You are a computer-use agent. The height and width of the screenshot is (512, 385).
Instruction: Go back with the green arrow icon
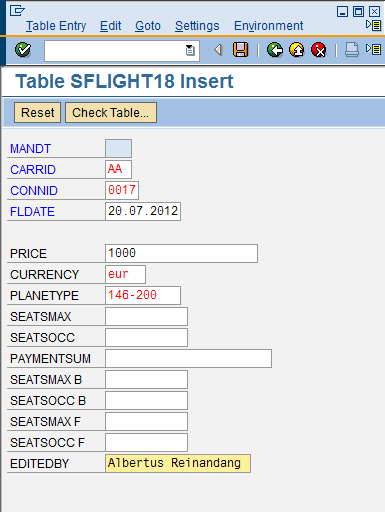[x=275, y=50]
